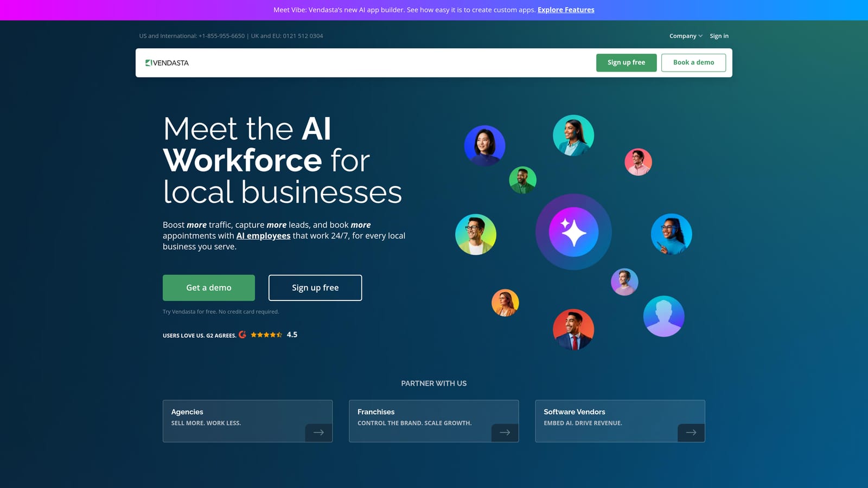Viewport: 868px width, 488px height.
Task: Click the Vendasta logo
Action: pyautogui.click(x=167, y=63)
